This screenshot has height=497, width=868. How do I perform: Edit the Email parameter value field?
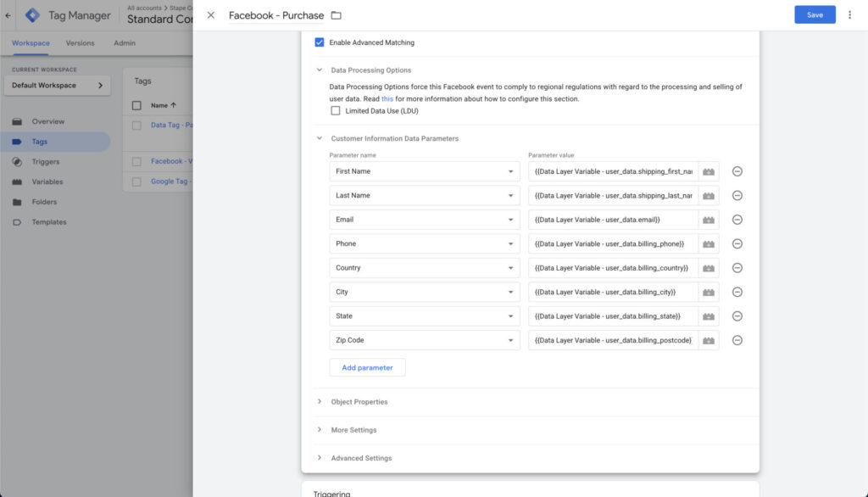pos(612,220)
